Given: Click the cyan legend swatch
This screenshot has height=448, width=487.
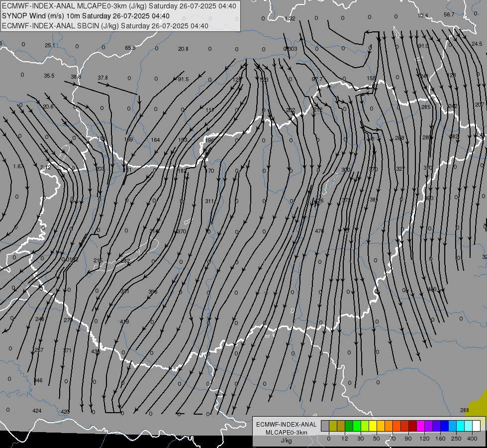Looking at the screenshot, I should pos(461,426).
